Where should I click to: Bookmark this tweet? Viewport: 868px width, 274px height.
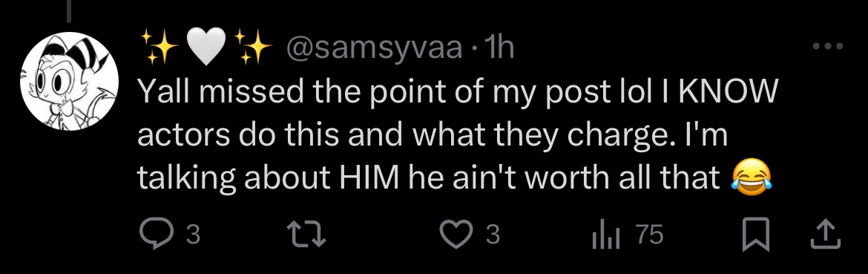click(x=755, y=235)
